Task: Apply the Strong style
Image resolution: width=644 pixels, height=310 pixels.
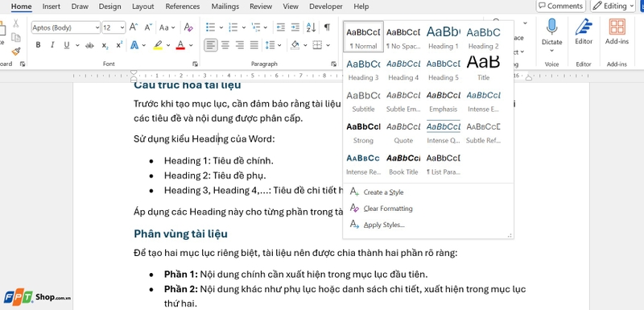Action: (x=364, y=131)
